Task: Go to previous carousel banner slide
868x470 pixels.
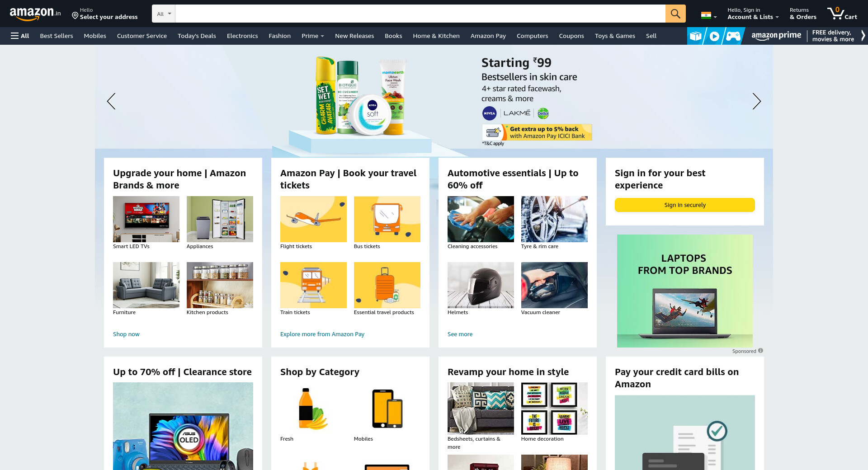Action: (111, 101)
